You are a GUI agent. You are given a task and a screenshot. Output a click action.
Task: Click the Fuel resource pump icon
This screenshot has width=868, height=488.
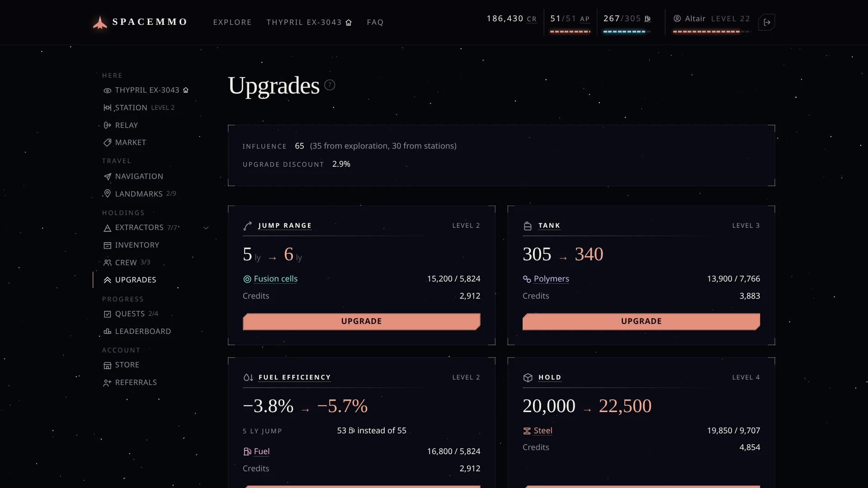(x=247, y=451)
